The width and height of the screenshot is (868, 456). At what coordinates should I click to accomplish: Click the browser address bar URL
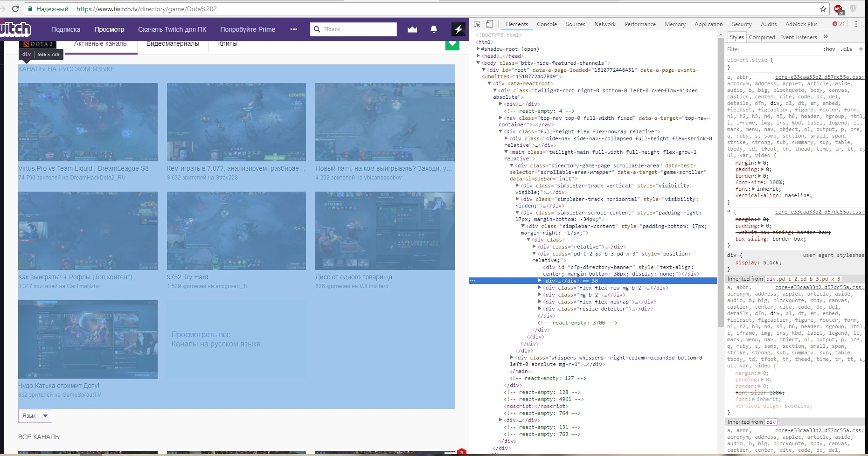pos(146,9)
